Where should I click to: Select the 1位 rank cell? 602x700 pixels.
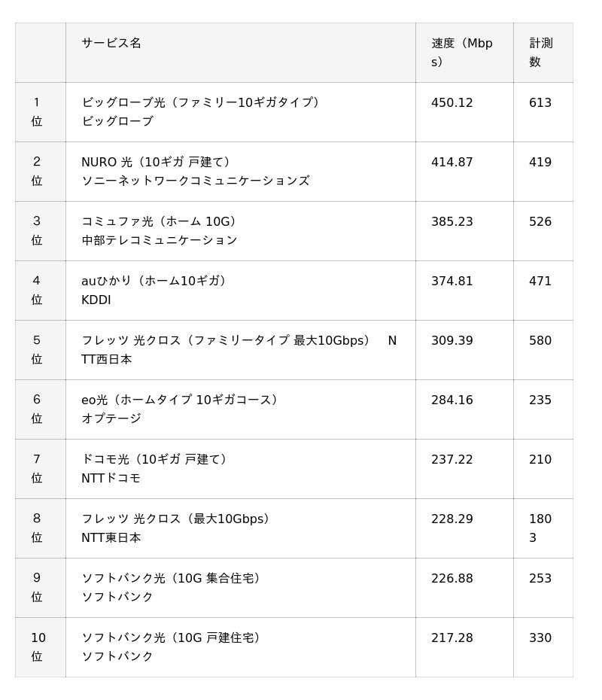click(37, 111)
